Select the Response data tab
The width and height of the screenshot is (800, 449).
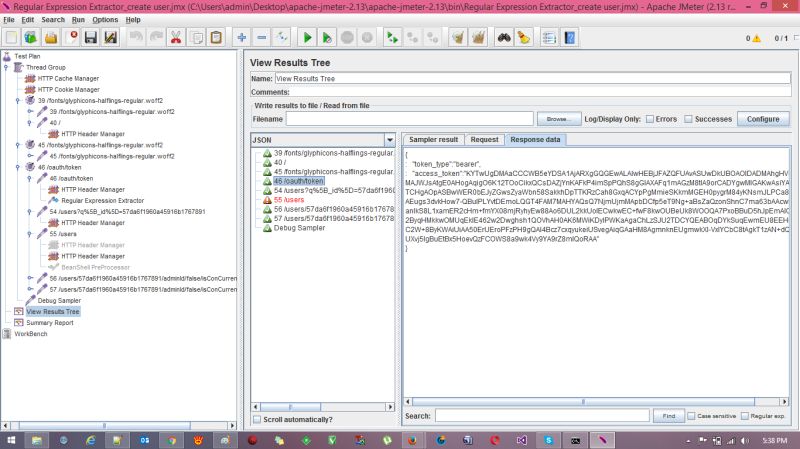point(535,139)
